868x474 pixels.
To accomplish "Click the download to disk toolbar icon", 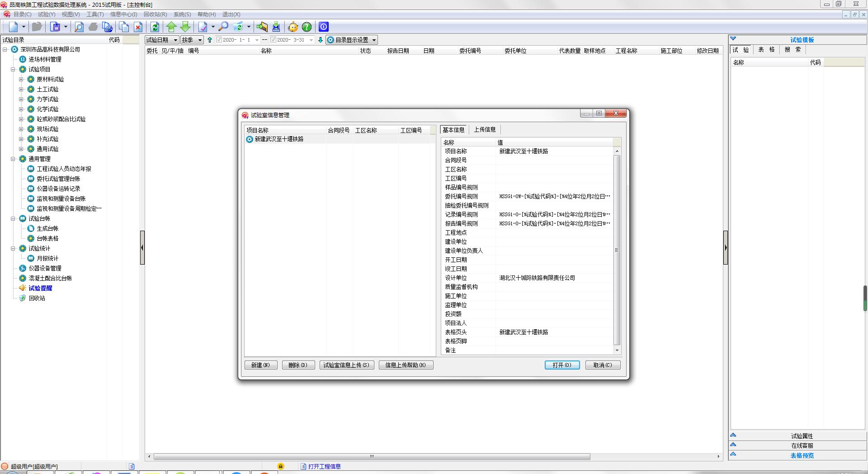I will [x=276, y=27].
